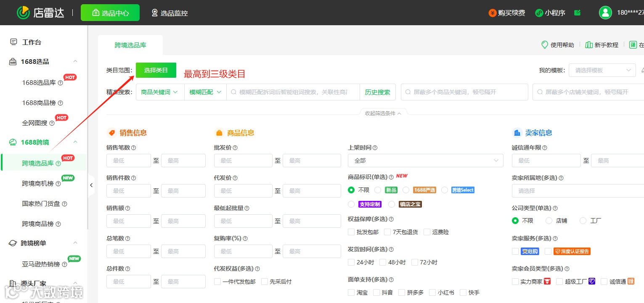Image resolution: width=644 pixels, height=303 pixels.
Task: Open the user avatar icon
Action: click(x=605, y=13)
